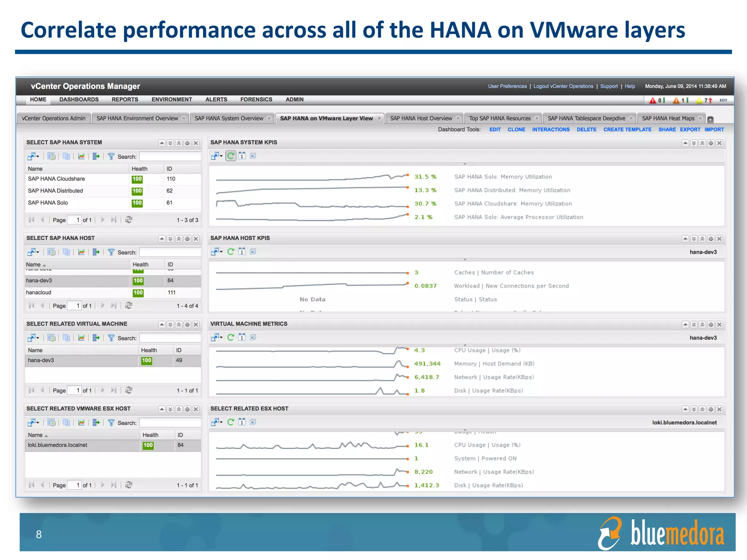Open the calendar icon in Virtual Machine Metrics
This screenshot has height=560, width=747.
click(242, 337)
